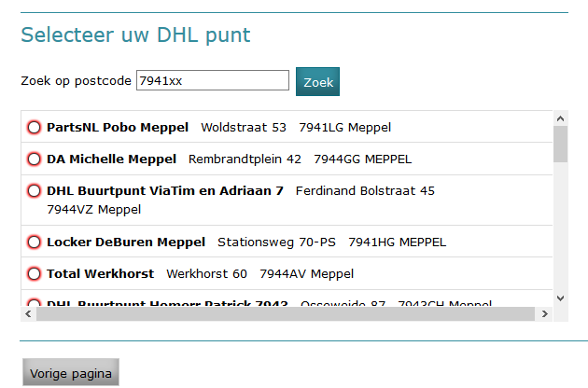Click the text 'Woldstraat 53'
This screenshot has width=588, height=388.
pos(244,128)
